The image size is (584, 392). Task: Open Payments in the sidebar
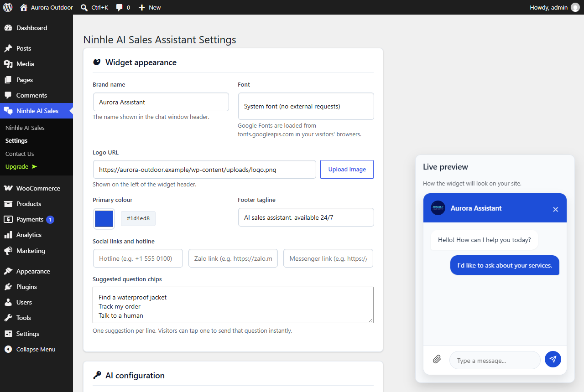(x=36, y=219)
